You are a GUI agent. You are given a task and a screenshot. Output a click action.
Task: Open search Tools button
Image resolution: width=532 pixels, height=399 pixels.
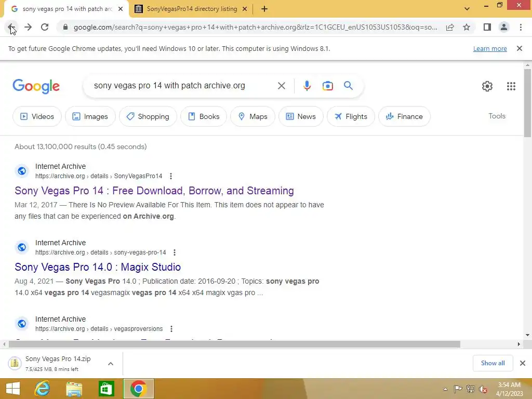point(497,116)
